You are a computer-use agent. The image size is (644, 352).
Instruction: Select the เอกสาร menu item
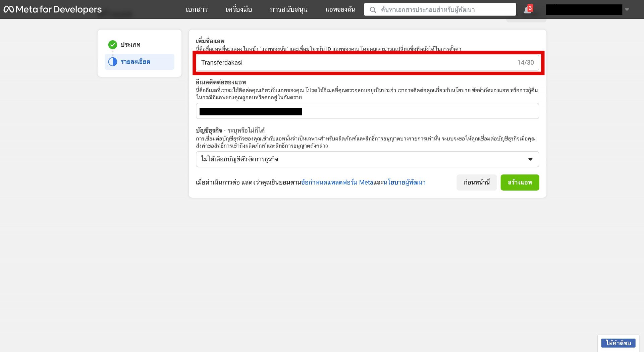pos(197,9)
